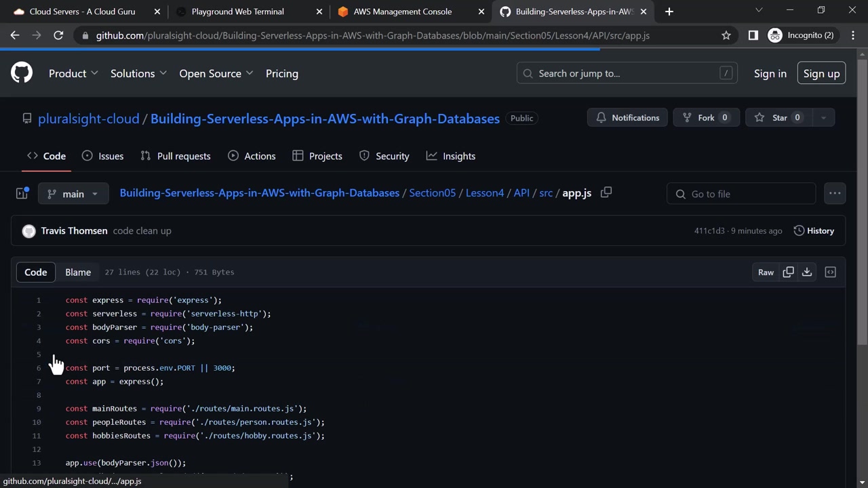The width and height of the screenshot is (868, 488).
Task: Expand the Product menu
Action: tap(73, 73)
